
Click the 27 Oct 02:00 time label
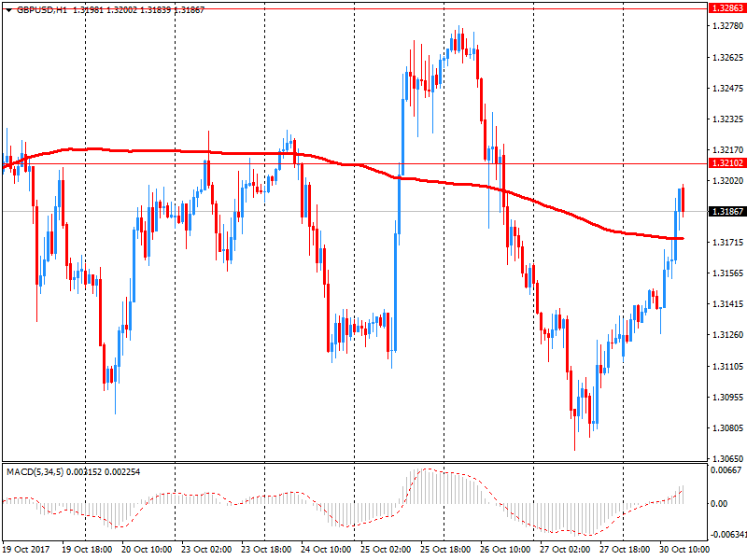(x=565, y=549)
